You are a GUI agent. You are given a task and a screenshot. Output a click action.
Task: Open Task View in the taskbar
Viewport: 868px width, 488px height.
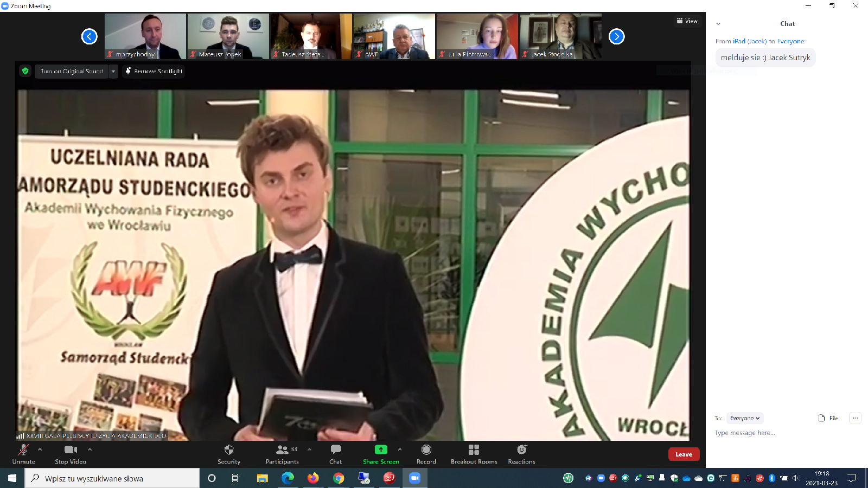[235, 478]
